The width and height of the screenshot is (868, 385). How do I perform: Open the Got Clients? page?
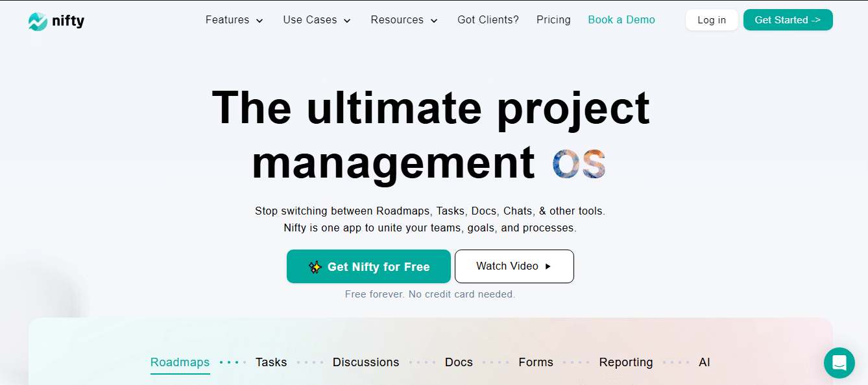(x=488, y=20)
